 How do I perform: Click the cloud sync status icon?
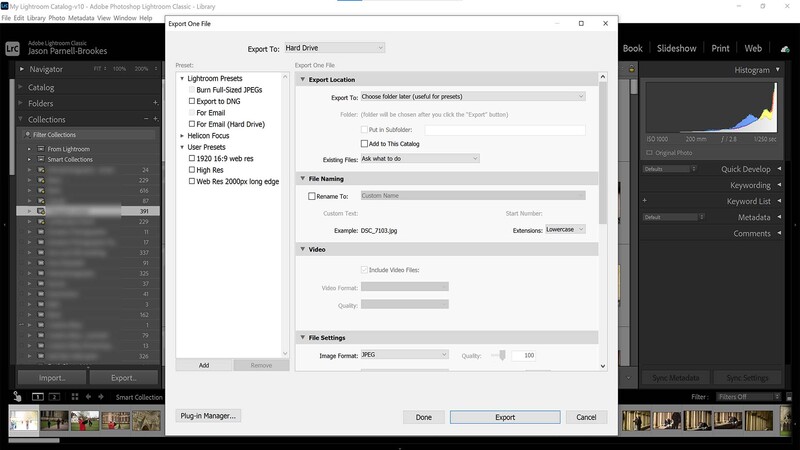tap(785, 49)
